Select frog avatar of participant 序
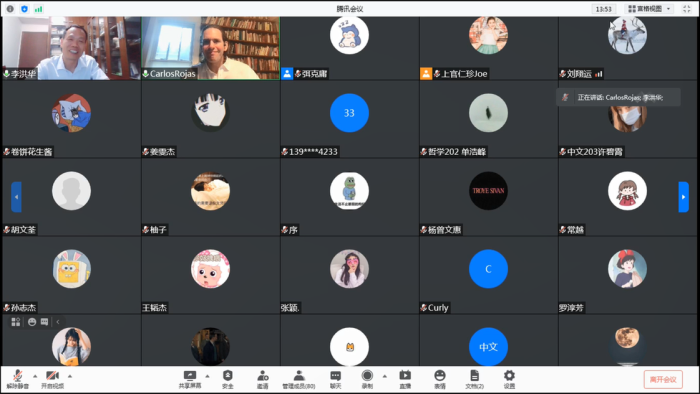 (349, 191)
